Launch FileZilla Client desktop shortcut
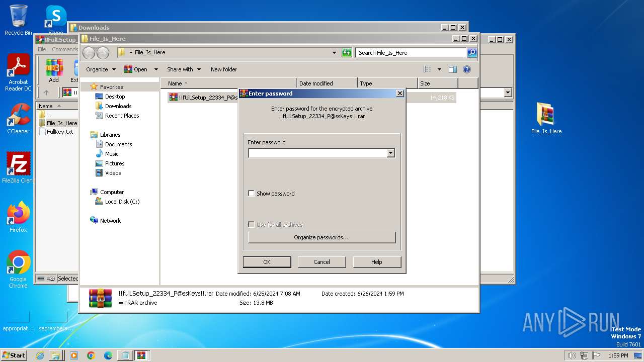 (x=18, y=167)
